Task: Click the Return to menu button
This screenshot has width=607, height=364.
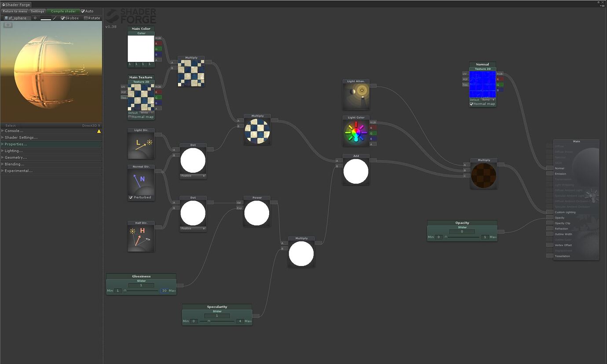Action: (x=15, y=11)
